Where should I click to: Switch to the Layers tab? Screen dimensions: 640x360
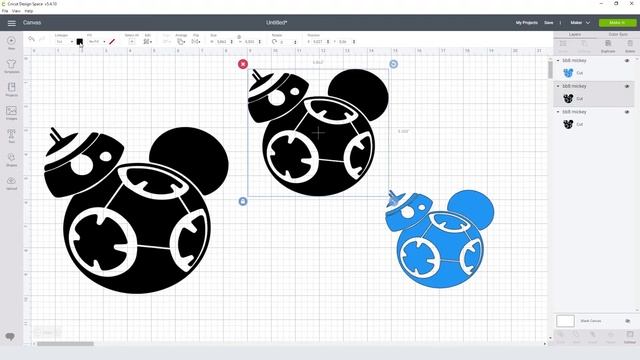(575, 34)
